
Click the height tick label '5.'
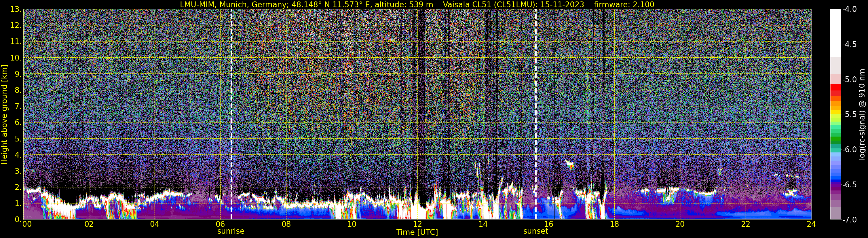tap(18, 139)
